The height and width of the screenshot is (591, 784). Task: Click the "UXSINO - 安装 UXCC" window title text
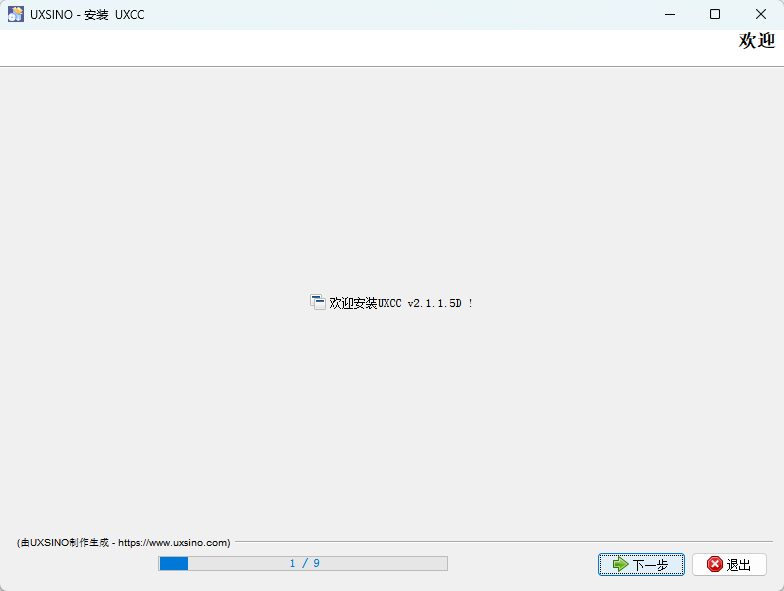pos(87,15)
